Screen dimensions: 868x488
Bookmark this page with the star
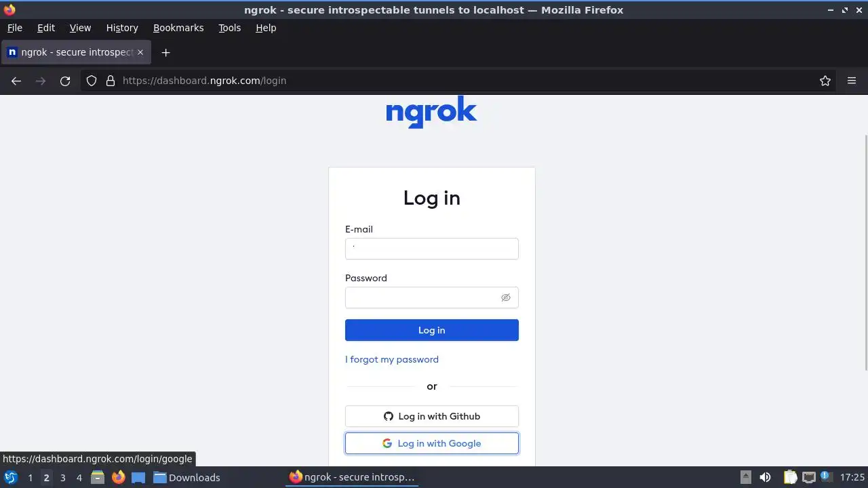[825, 81]
